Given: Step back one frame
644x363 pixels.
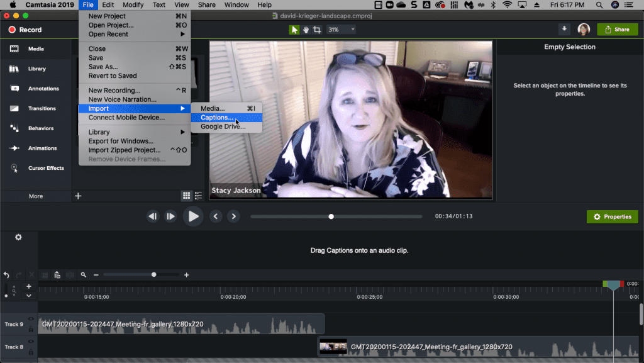Looking at the screenshot, I should (153, 216).
